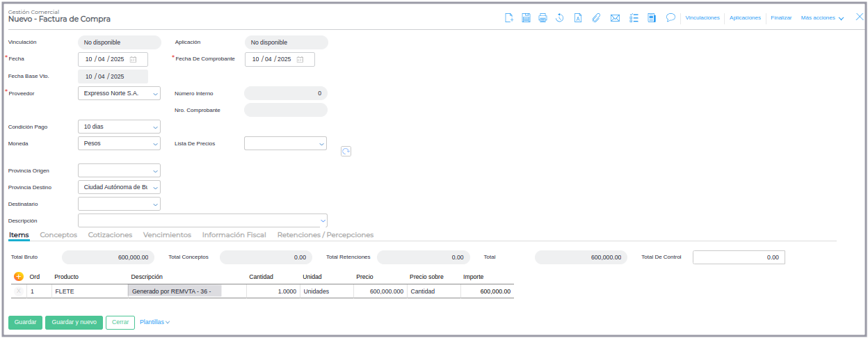This screenshot has width=868, height=338.
Task: Click the paperclip attachment icon
Action: pyautogui.click(x=596, y=18)
